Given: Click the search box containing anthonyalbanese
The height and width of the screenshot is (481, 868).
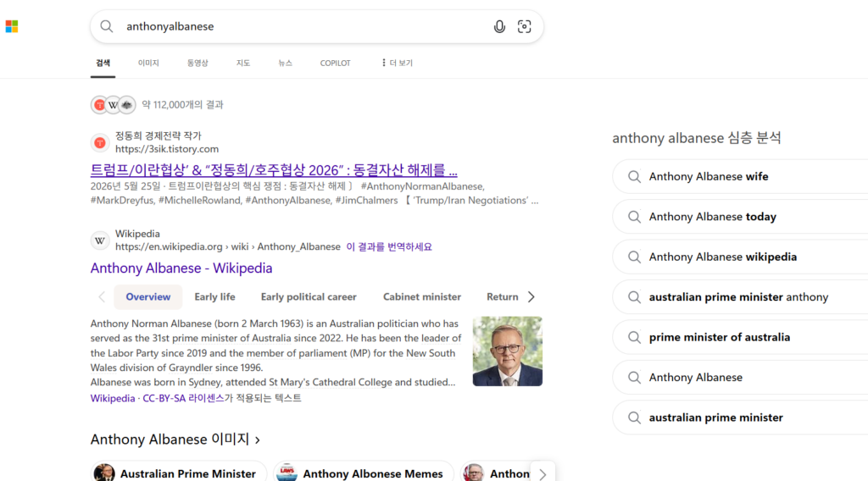Looking at the screenshot, I should (x=317, y=26).
